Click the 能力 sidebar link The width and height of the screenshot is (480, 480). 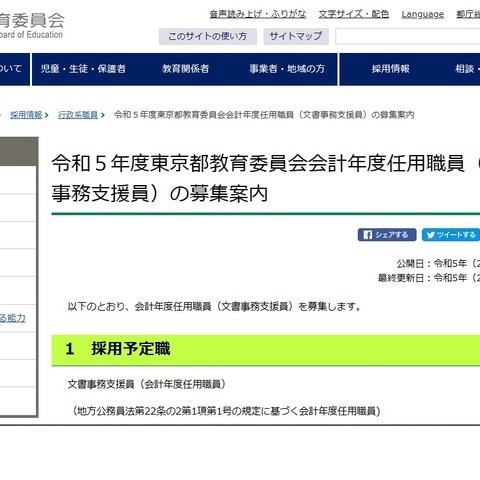tap(13, 318)
